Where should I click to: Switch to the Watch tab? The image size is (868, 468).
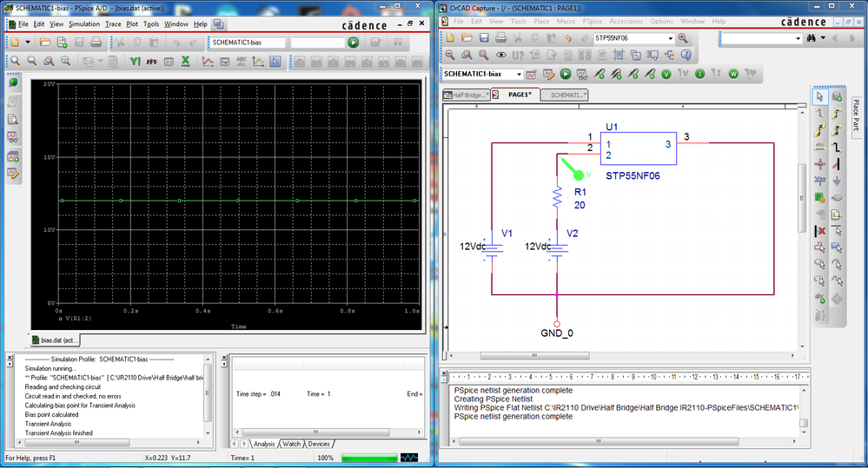[x=290, y=444]
